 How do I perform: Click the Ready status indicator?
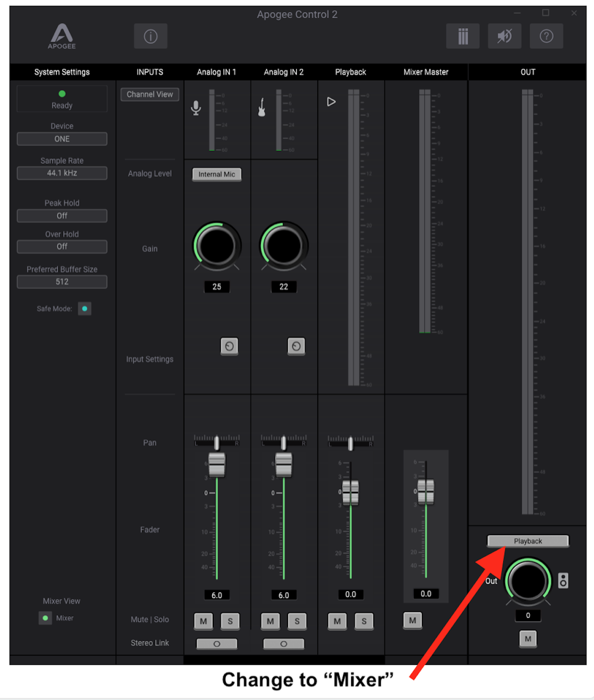click(x=62, y=99)
